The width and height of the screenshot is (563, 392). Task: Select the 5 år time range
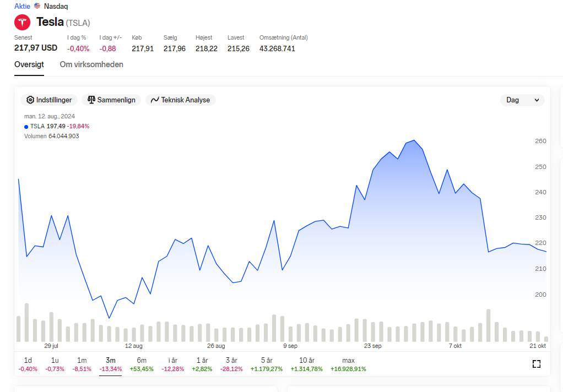point(267,364)
